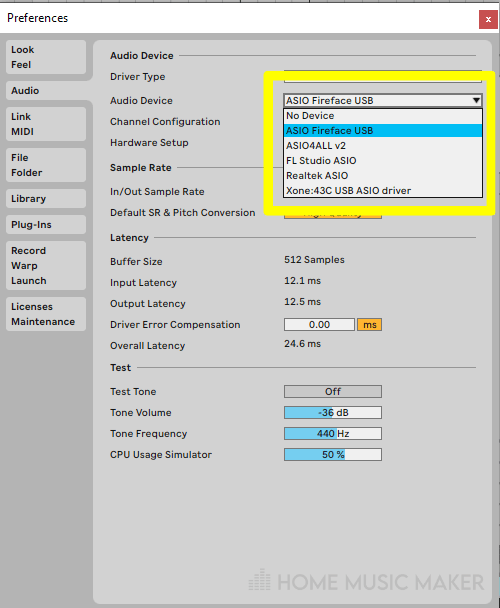The height and width of the screenshot is (608, 500).
Task: Select Xone:43C USB ASIO driver
Action: [x=383, y=190]
